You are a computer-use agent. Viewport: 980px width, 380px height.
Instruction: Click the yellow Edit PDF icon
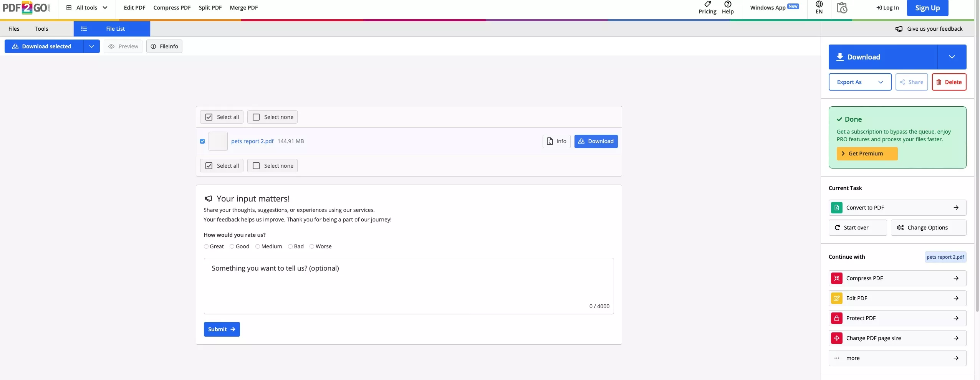[837, 298]
